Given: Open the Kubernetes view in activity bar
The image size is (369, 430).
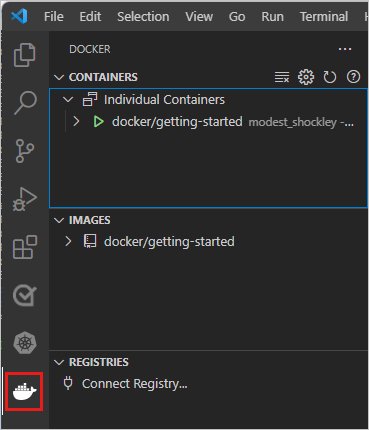Looking at the screenshot, I should tap(24, 343).
